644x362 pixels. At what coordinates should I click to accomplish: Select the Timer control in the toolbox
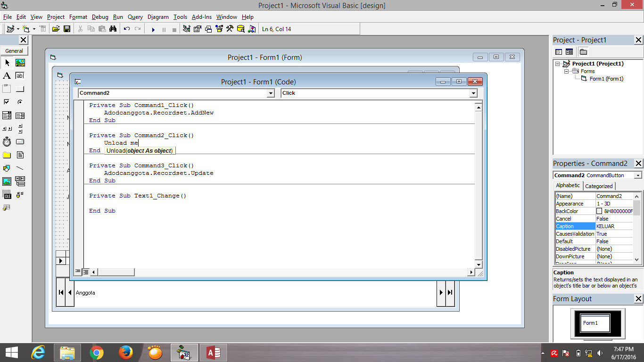pos(7,141)
